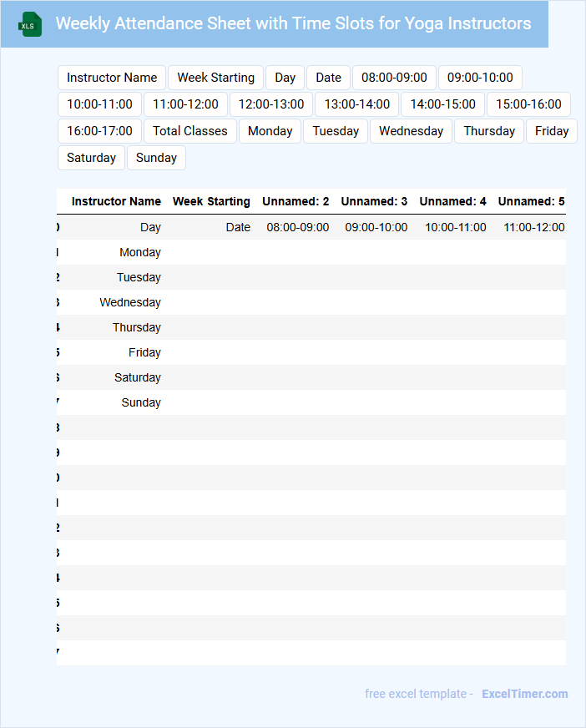Viewport: 586px width, 728px height.
Task: Click the Unnamed: 4 column header
Action: click(452, 201)
